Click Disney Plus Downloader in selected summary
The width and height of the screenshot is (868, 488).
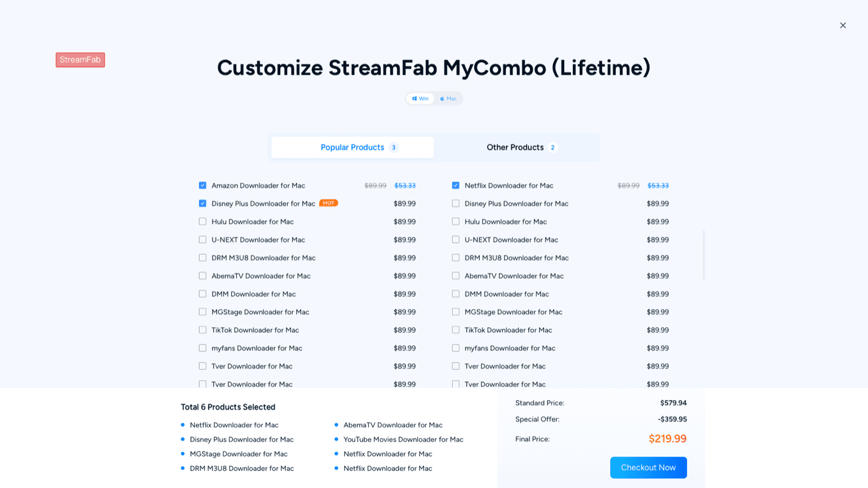242,440
